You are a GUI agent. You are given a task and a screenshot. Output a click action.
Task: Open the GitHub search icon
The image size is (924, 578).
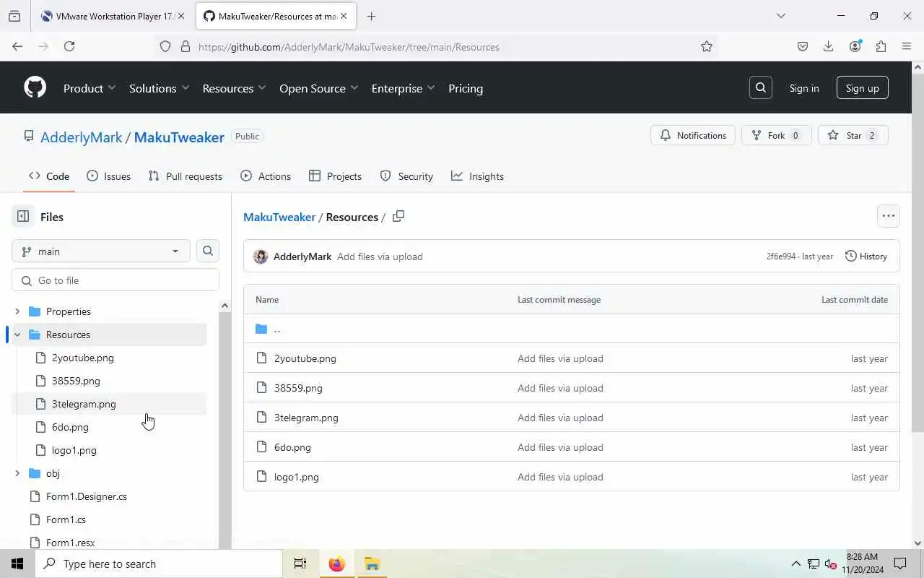(x=761, y=87)
